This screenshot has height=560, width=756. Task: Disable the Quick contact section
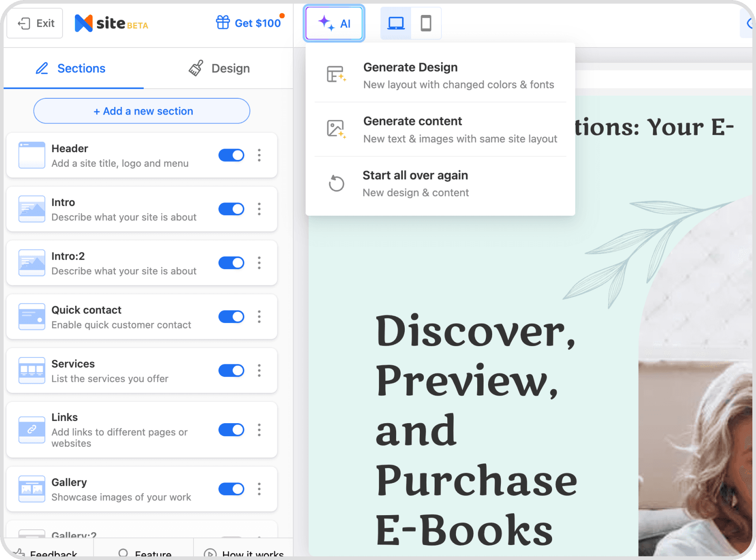(x=231, y=317)
